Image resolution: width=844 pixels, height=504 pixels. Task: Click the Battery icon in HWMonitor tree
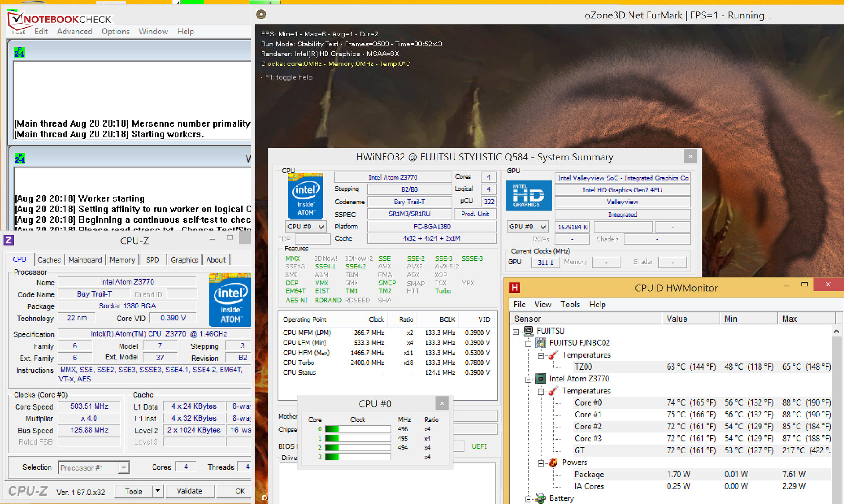(540, 498)
